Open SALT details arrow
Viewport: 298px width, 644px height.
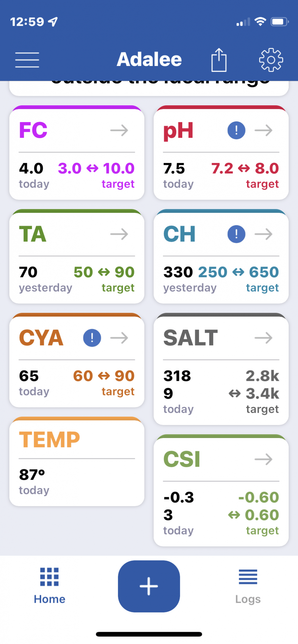(263, 338)
